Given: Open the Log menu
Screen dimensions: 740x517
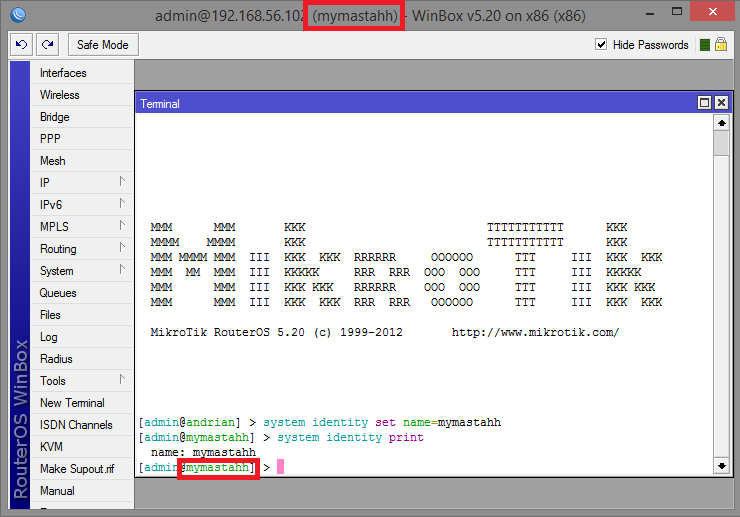Looking at the screenshot, I should point(82,337).
